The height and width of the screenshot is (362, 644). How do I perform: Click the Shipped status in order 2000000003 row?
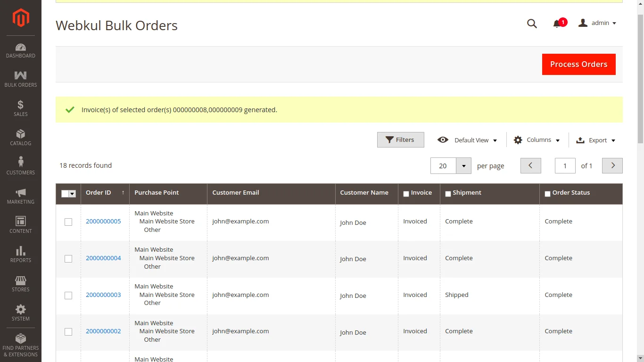pyautogui.click(x=457, y=295)
